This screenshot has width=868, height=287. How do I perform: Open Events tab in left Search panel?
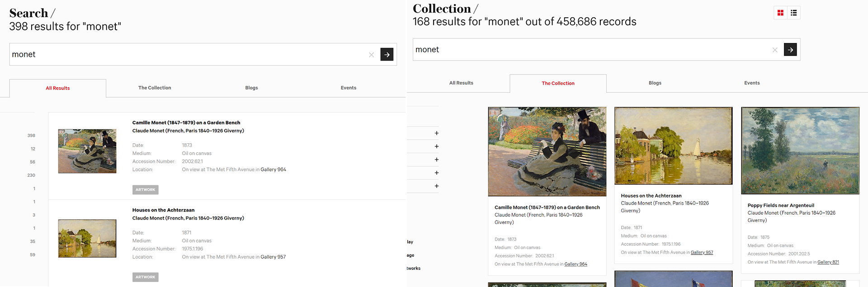(x=349, y=88)
